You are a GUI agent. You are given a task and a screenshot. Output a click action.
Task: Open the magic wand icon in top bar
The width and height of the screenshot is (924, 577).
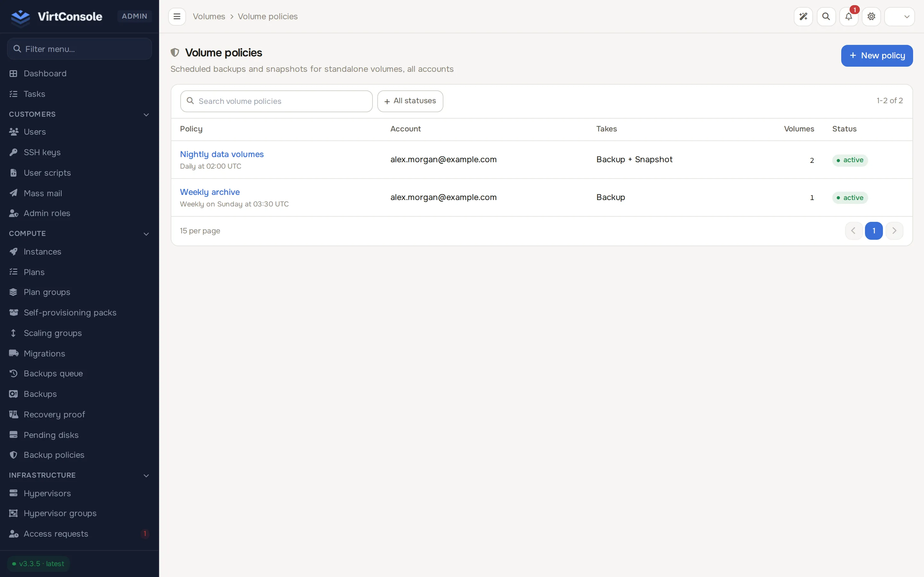tap(803, 16)
